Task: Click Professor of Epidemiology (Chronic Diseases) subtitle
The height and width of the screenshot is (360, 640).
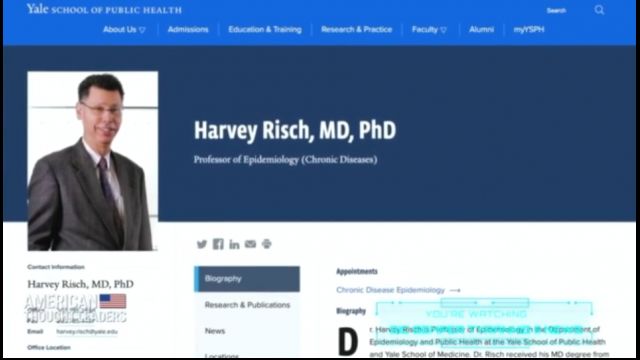Action: point(285,160)
